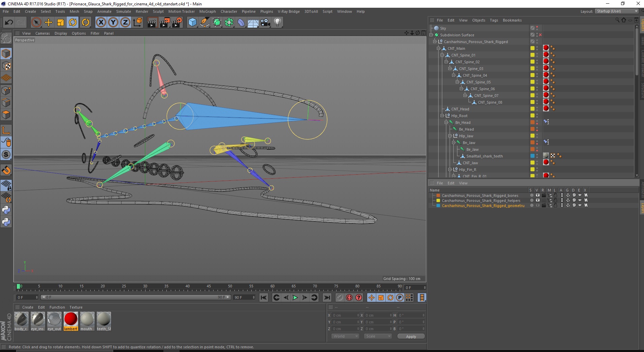The width and height of the screenshot is (644, 352).
Task: Collapse the CNT_Spine_01 branch
Action: [x=442, y=55]
